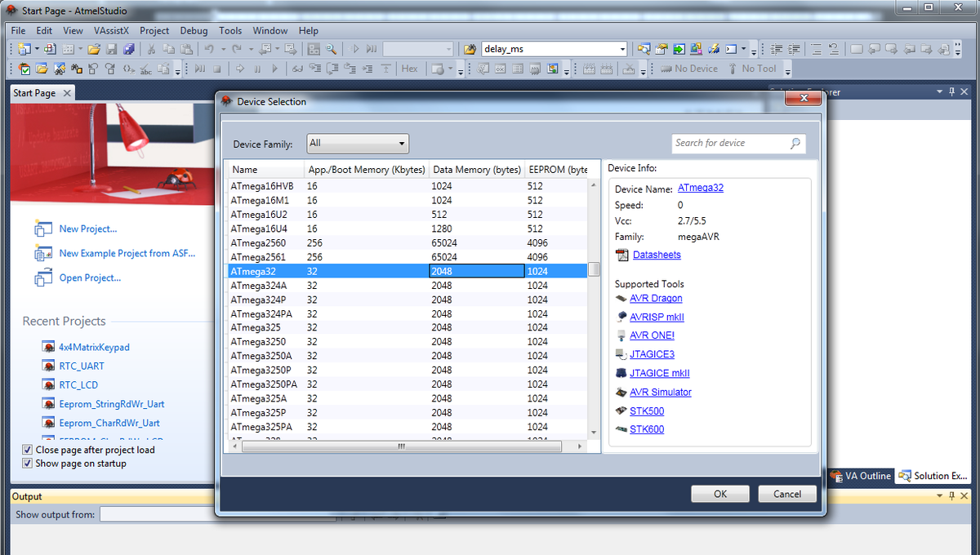Click OK in Device Selection dialog
This screenshot has width=980, height=555.
[720, 494]
